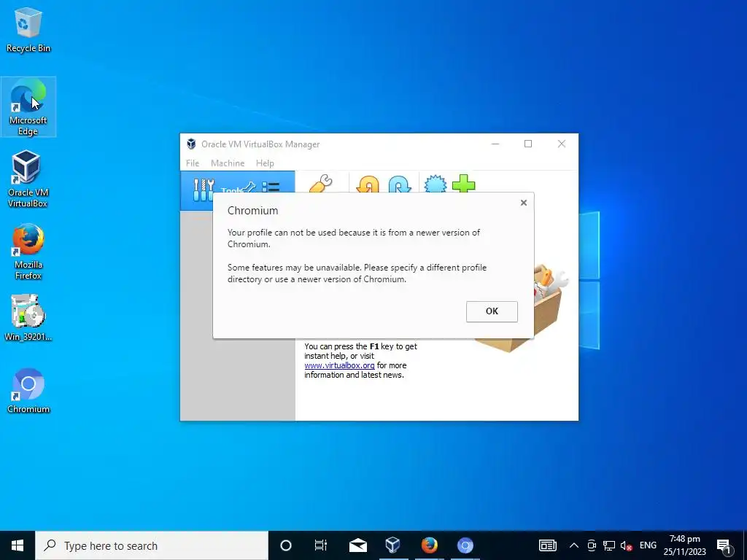The height and width of the screenshot is (560, 747).
Task: Open the Machine menu in VirtualBox Manager
Action: (x=228, y=163)
